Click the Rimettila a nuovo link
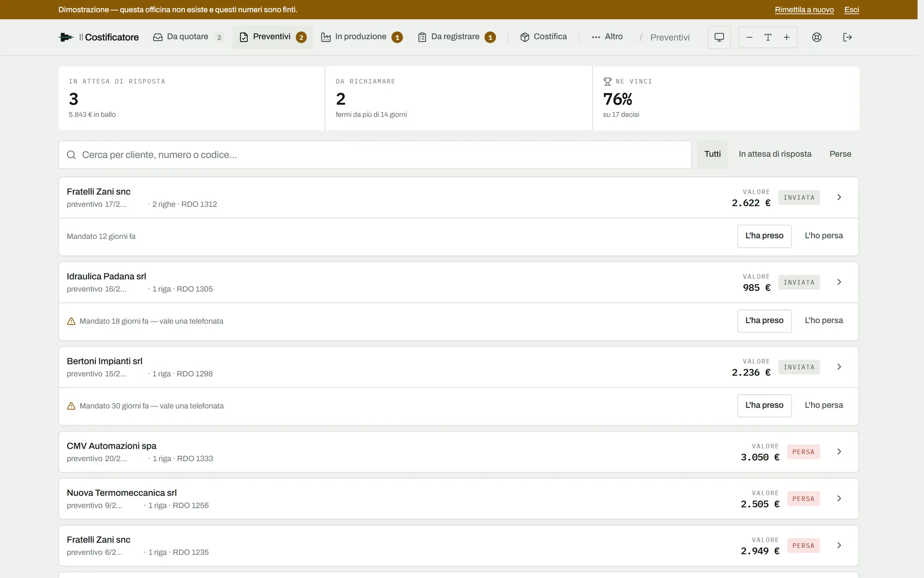 pyautogui.click(x=804, y=10)
